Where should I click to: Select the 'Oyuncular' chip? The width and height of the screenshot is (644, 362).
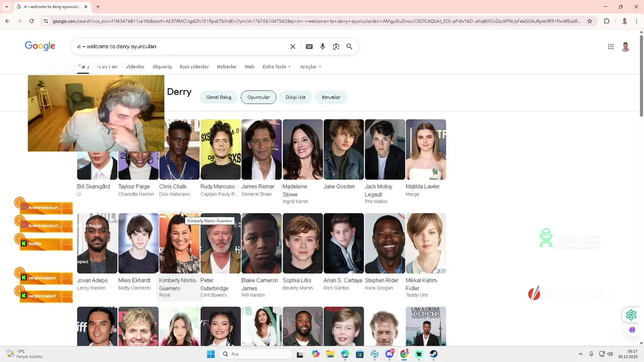[x=259, y=97]
